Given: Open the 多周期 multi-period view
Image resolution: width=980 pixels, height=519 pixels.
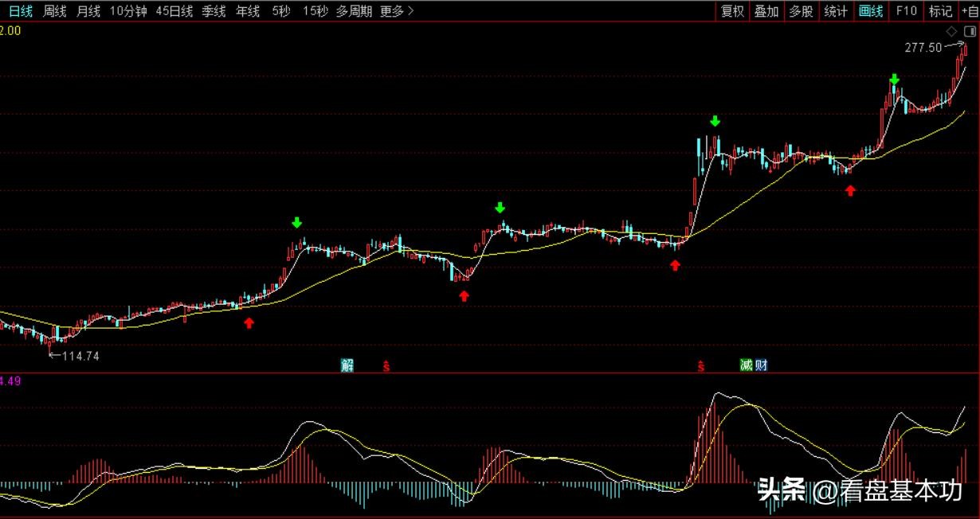Looking at the screenshot, I should click(354, 11).
